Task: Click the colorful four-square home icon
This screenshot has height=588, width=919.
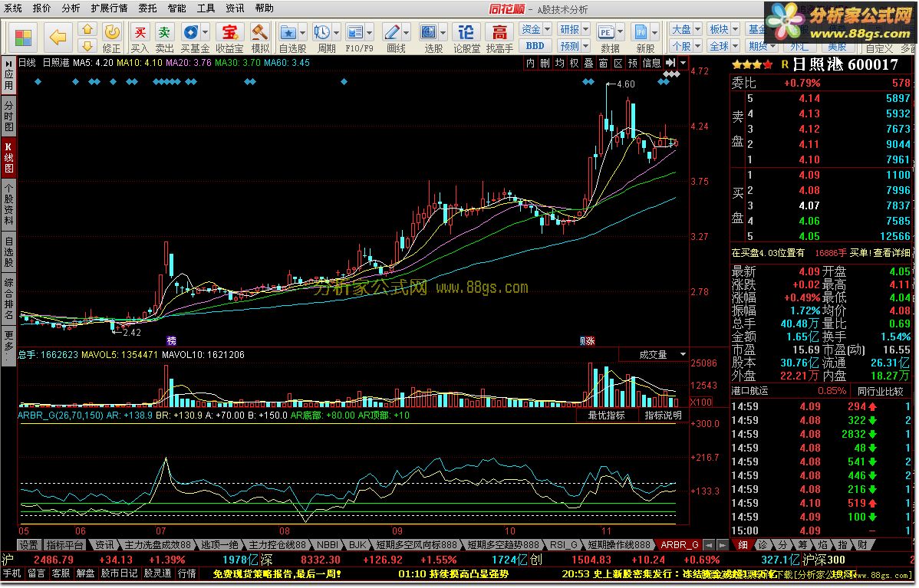Action: click(23, 38)
